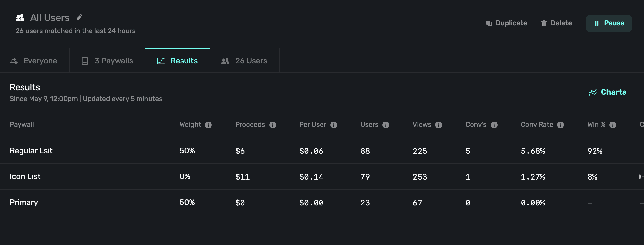Click the Users column info icon
This screenshot has height=245, width=644.
[x=386, y=125]
